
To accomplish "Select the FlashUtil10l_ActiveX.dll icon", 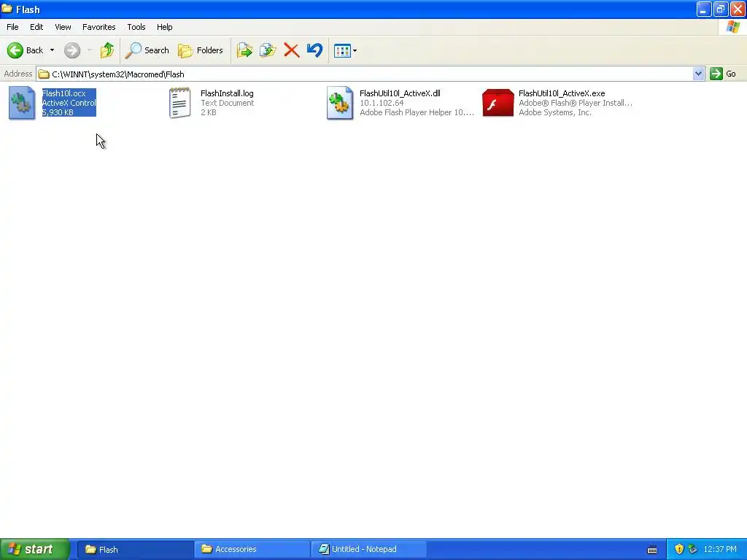I will [x=340, y=103].
